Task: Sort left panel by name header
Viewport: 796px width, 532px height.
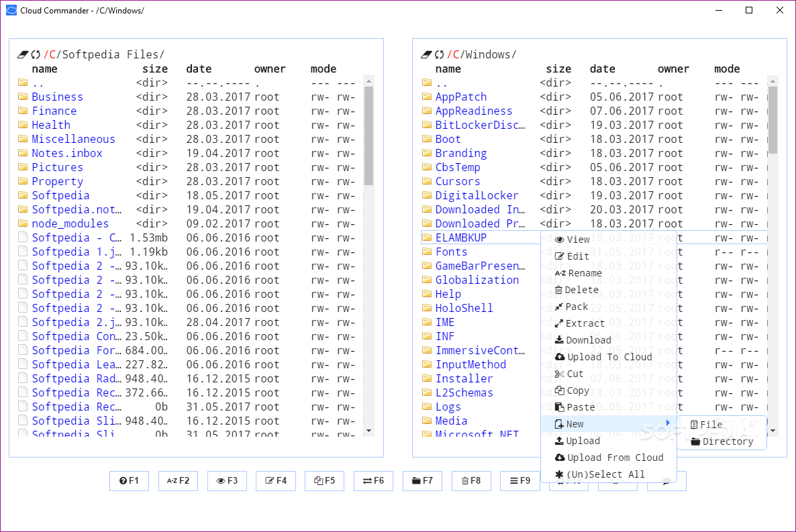Action: [45, 69]
